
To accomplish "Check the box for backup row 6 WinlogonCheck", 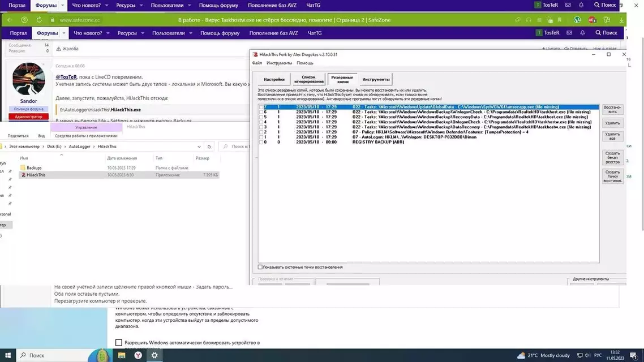I will pyautogui.click(x=261, y=111).
